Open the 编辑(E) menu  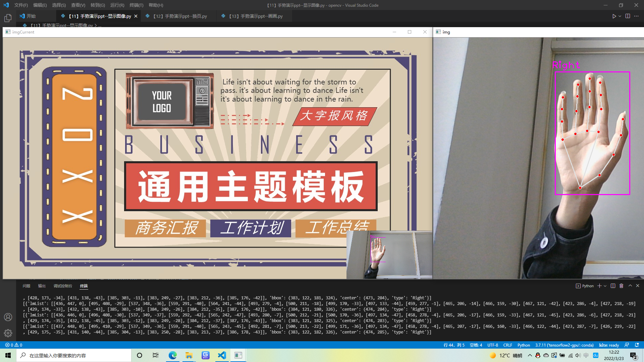(x=40, y=5)
